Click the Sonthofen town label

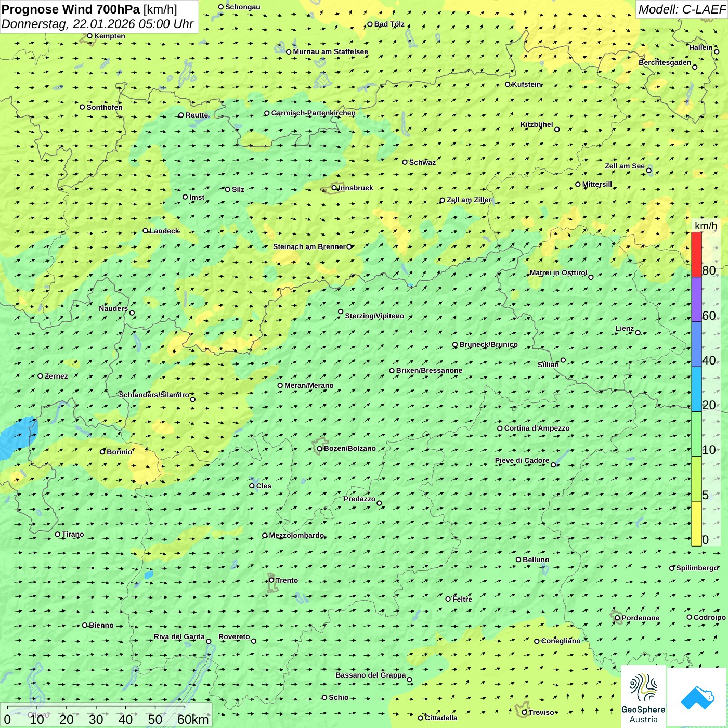[105, 107]
